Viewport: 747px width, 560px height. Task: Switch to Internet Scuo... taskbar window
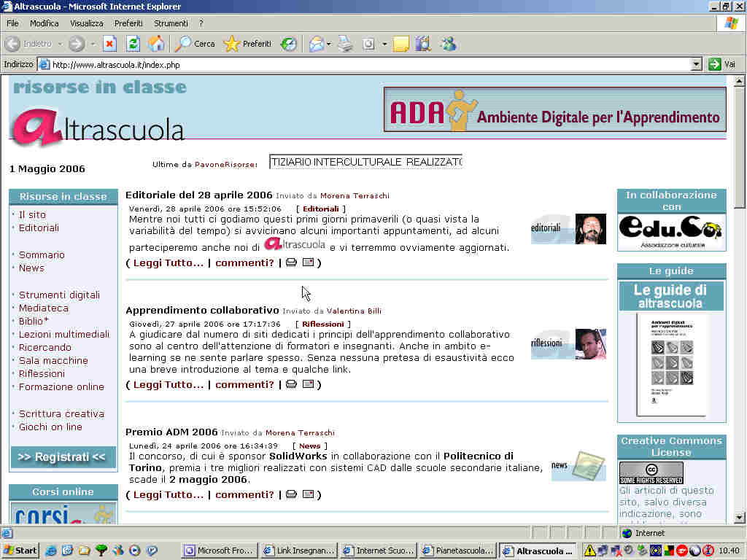[379, 551]
